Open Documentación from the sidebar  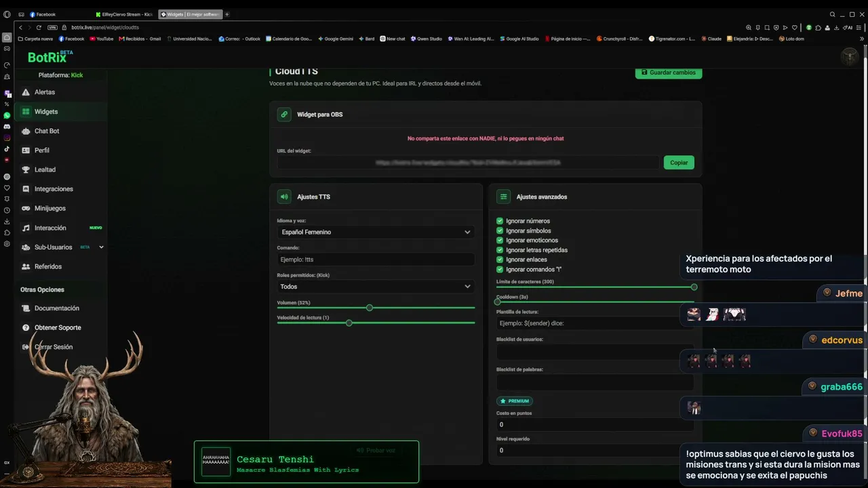click(57, 308)
